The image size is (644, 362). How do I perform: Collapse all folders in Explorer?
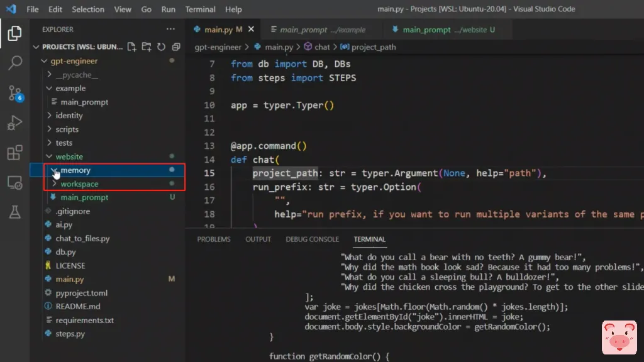(x=176, y=47)
